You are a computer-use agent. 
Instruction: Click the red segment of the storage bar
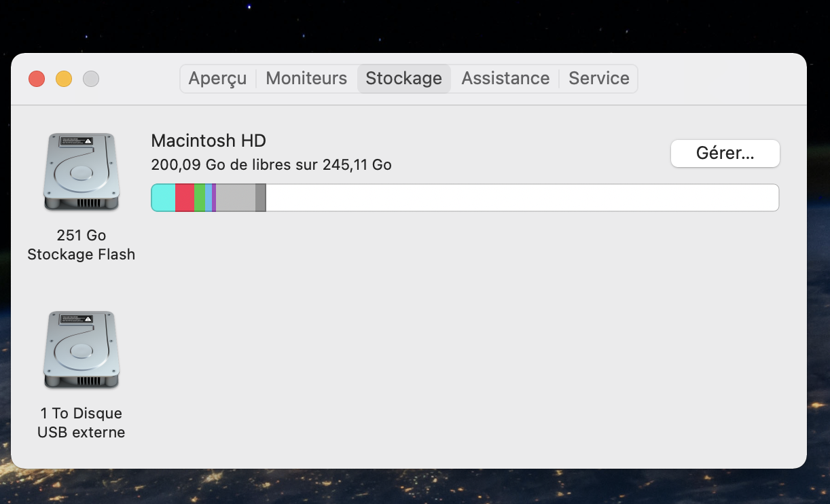click(x=185, y=198)
